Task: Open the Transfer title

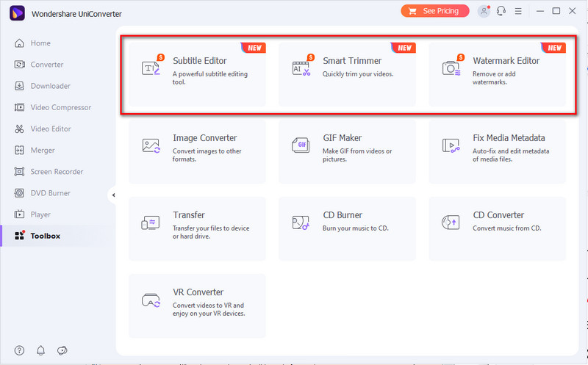Action: pyautogui.click(x=189, y=215)
